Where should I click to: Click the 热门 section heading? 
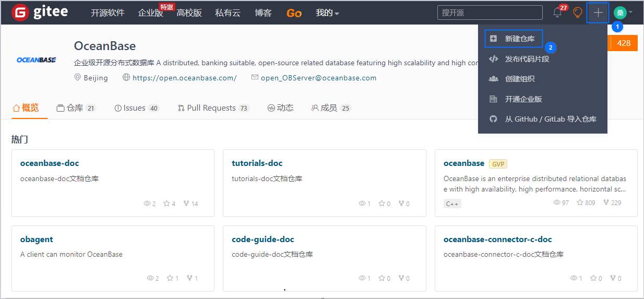tap(20, 139)
